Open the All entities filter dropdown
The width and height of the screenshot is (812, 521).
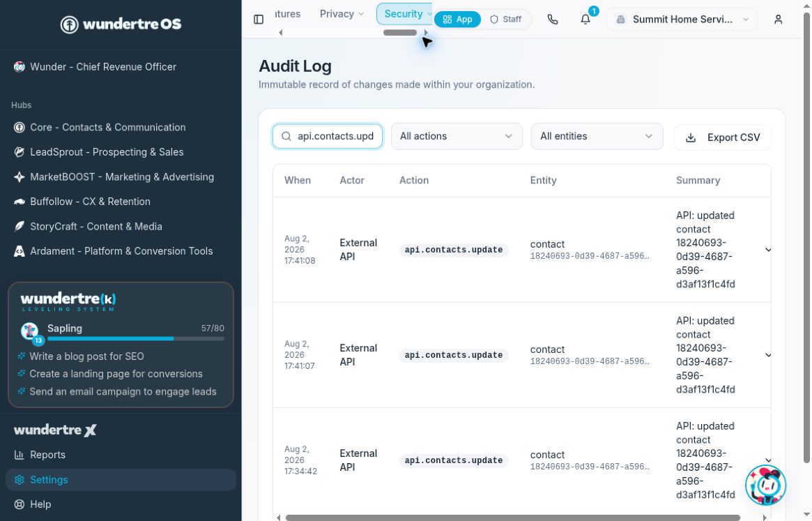coord(597,136)
